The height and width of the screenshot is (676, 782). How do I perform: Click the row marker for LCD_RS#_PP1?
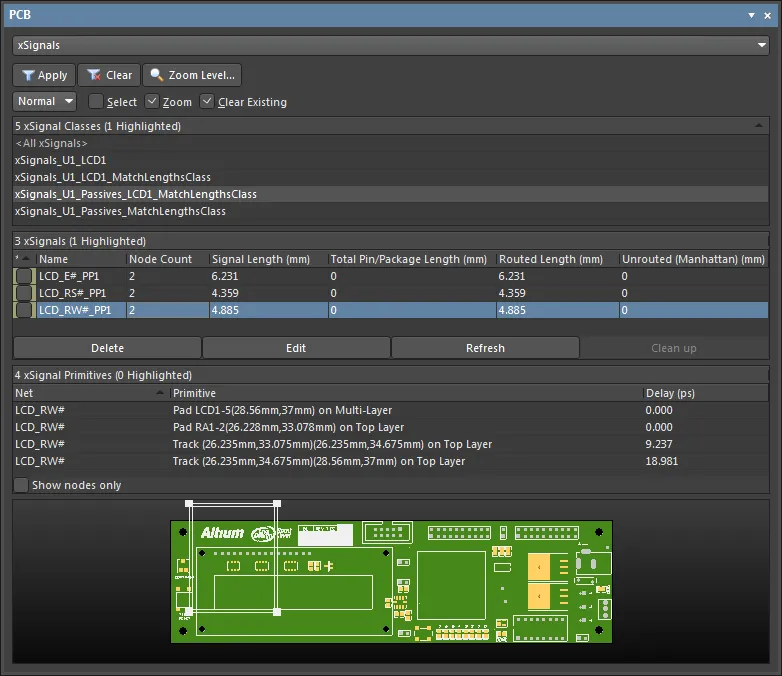24,293
